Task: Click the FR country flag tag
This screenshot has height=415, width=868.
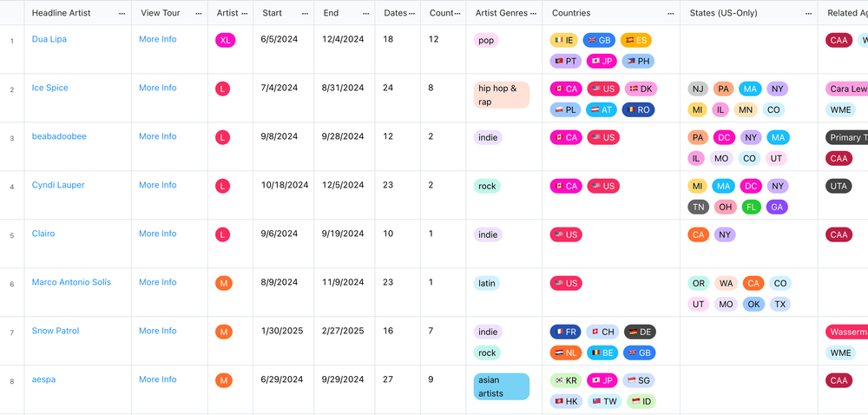Action: 565,333
